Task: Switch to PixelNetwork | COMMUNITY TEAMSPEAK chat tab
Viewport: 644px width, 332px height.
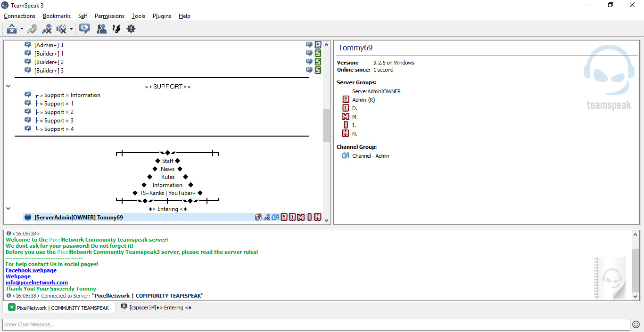Action: (x=59, y=308)
